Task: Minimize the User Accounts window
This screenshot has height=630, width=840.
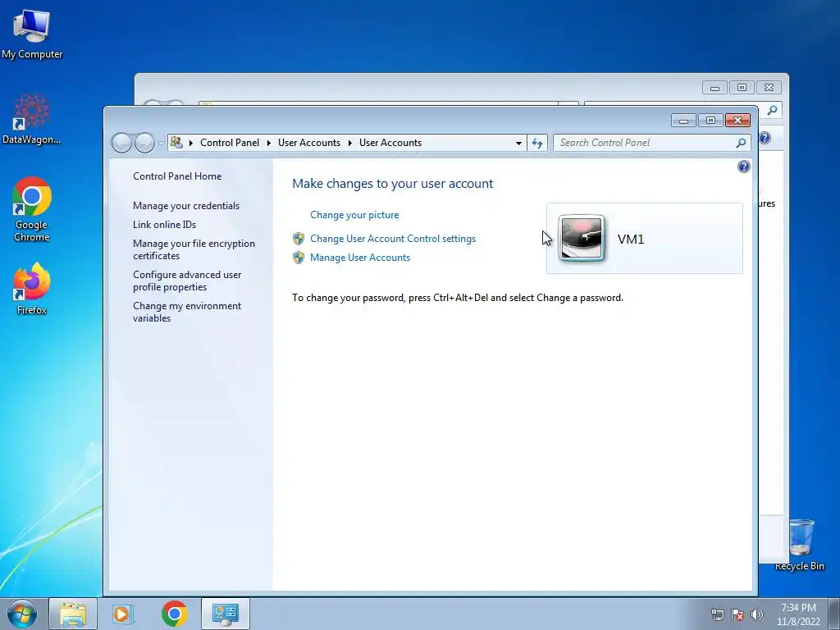Action: (683, 121)
